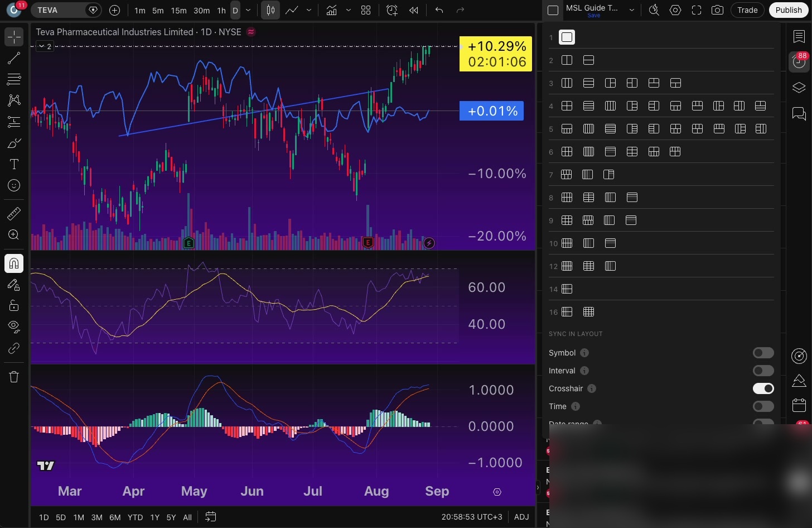Select the two vertical panes layout

click(567, 60)
